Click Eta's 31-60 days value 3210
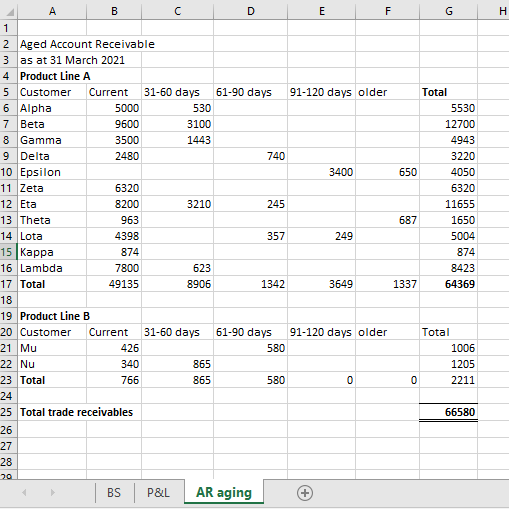This screenshot has width=509, height=509. pyautogui.click(x=177, y=204)
